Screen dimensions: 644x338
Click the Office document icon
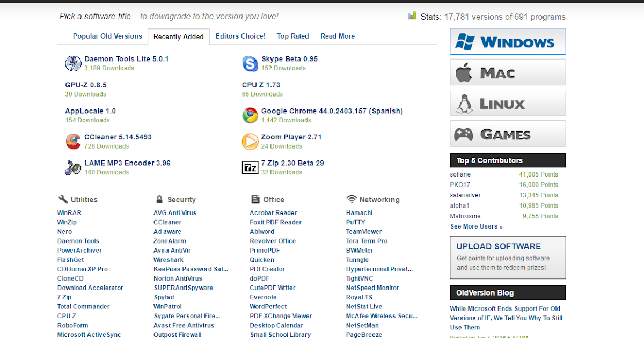pos(255,199)
